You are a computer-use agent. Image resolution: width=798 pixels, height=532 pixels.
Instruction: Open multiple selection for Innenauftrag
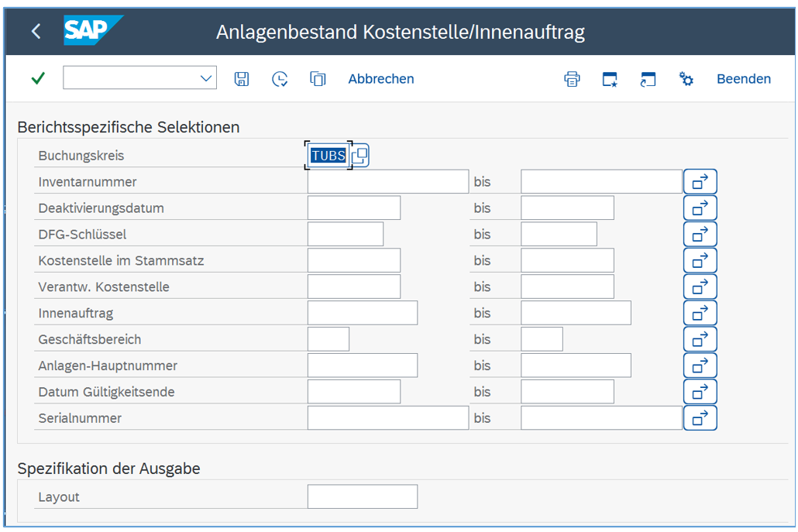pyautogui.click(x=700, y=313)
